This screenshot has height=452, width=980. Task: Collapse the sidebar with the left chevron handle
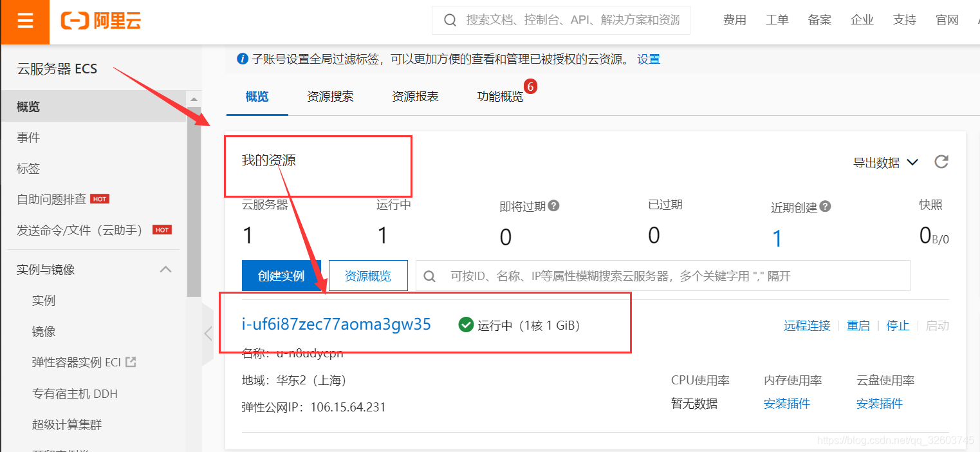(207, 334)
